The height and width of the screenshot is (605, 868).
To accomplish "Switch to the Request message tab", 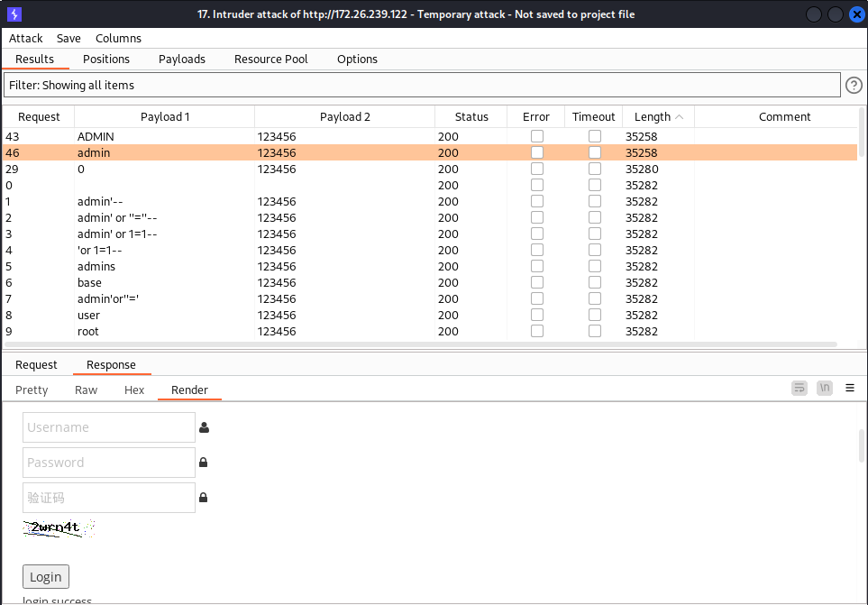I will tap(36, 365).
